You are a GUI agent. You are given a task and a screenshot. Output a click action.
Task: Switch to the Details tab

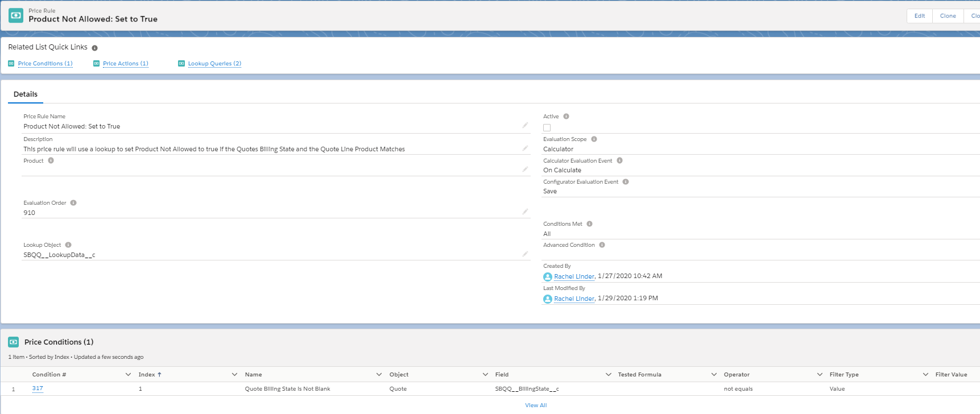(x=26, y=94)
